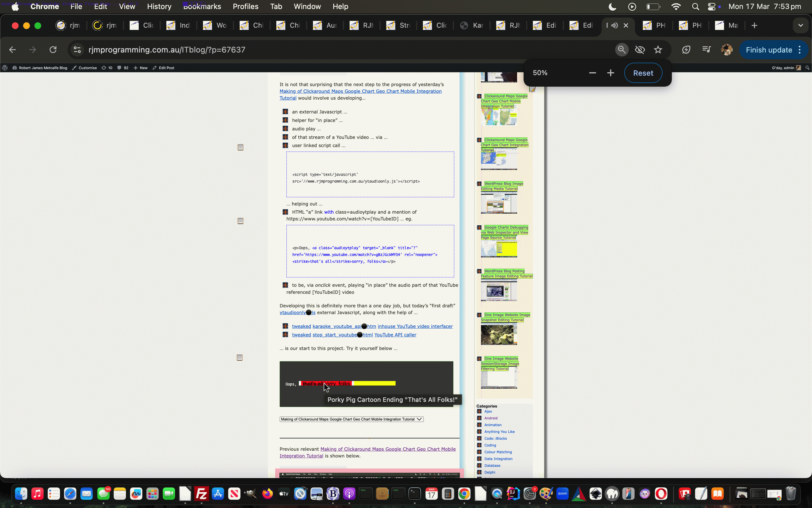Increase page zoom with the plus button
This screenshot has width=812, height=508.
610,73
